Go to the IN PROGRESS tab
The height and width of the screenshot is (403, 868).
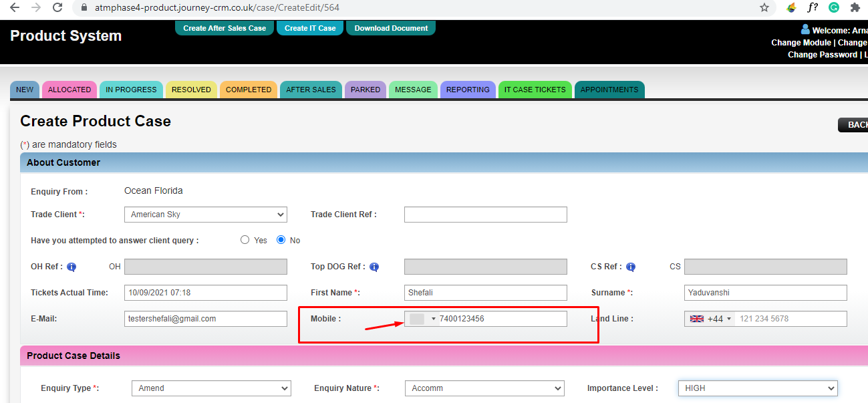(131, 90)
